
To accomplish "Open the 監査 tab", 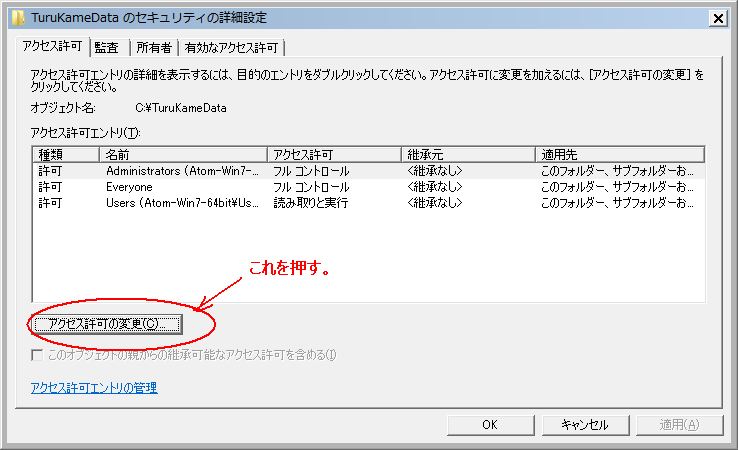I will (x=107, y=47).
